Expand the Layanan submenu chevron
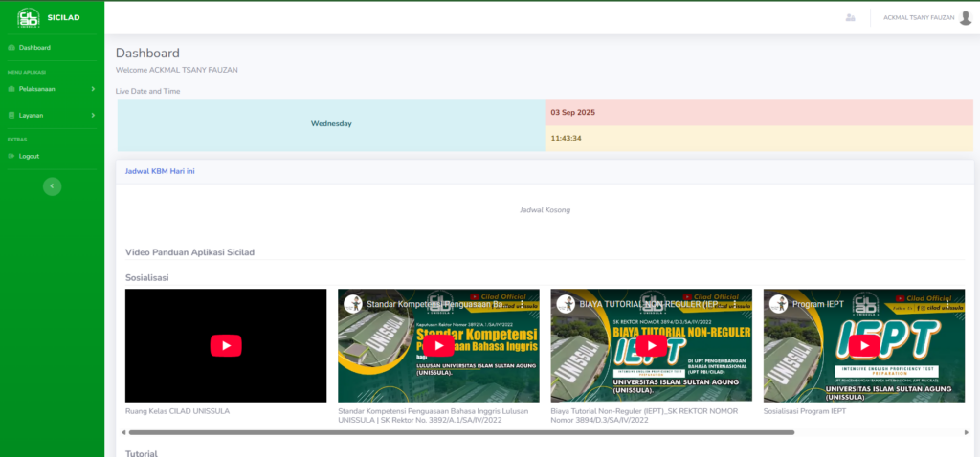The width and height of the screenshot is (980, 457). point(93,115)
